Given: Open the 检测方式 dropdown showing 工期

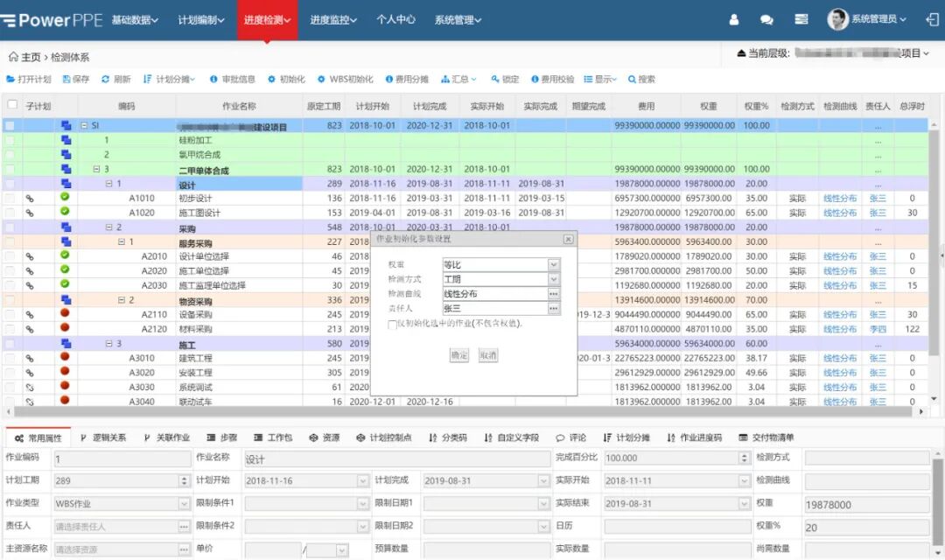Looking at the screenshot, I should (x=553, y=279).
